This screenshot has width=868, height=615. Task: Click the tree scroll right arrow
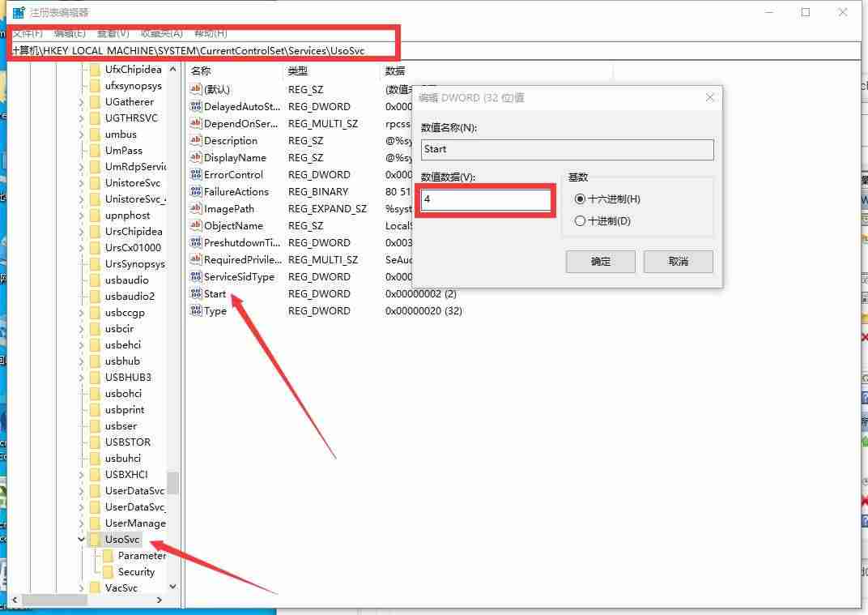coord(160,600)
